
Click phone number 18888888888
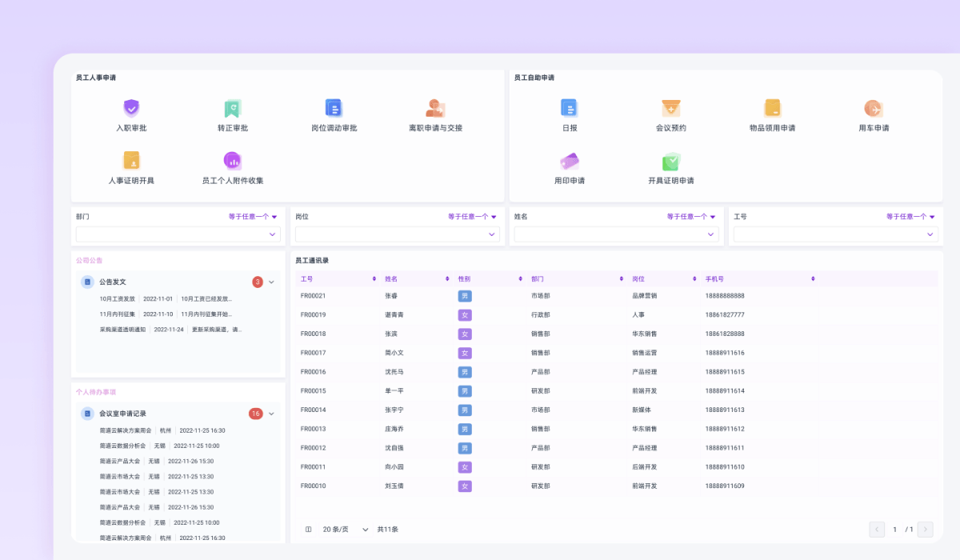[725, 296]
